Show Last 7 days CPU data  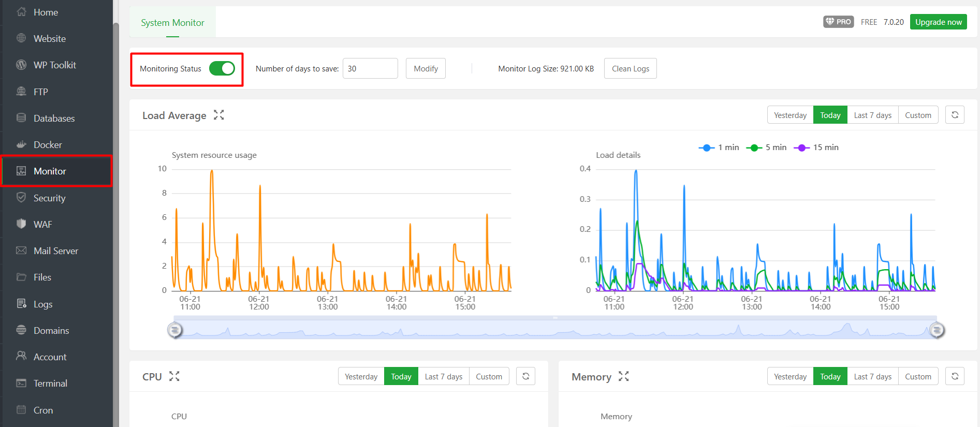[443, 376]
